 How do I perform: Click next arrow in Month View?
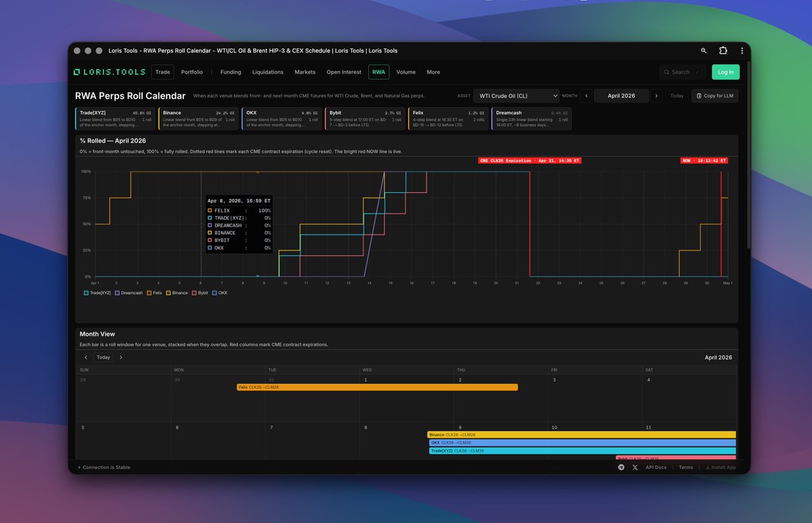click(x=120, y=357)
